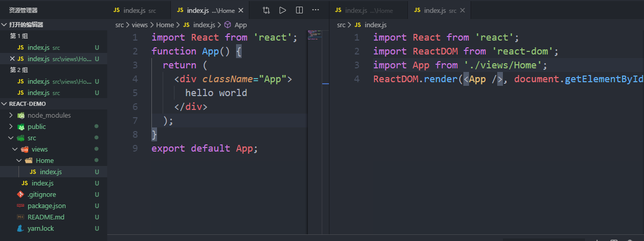Screen dimensions: 644x241
Task: Select the .gitignore file name
Action: pos(42,195)
